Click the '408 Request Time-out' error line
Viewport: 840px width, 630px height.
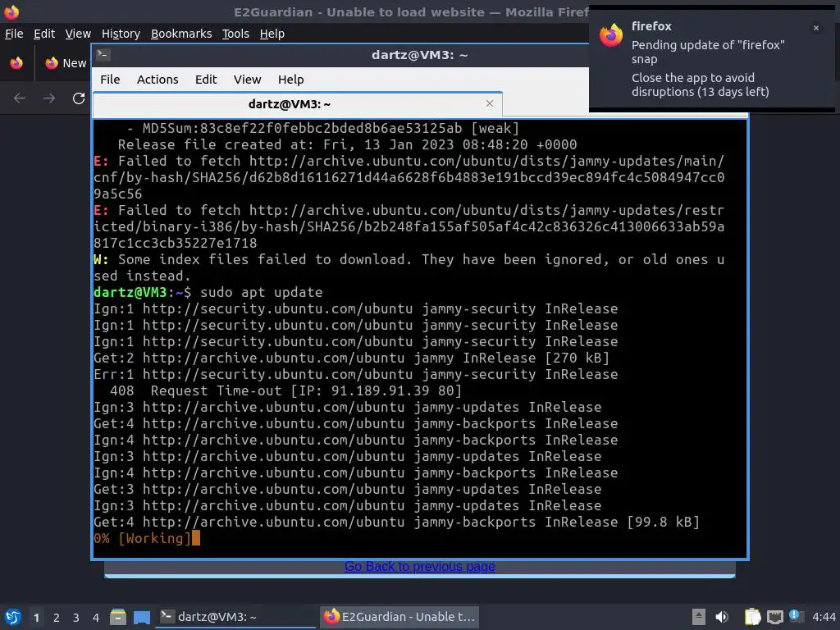click(x=285, y=390)
